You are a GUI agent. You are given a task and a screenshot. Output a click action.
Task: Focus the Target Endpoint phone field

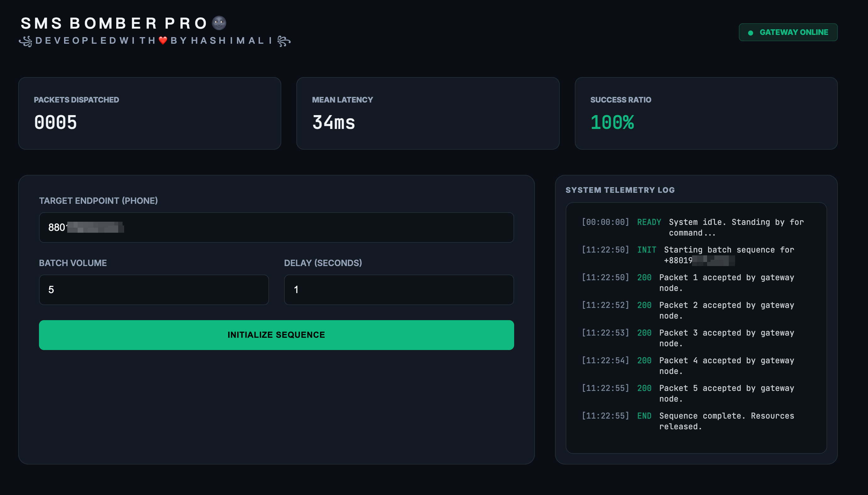coord(276,227)
